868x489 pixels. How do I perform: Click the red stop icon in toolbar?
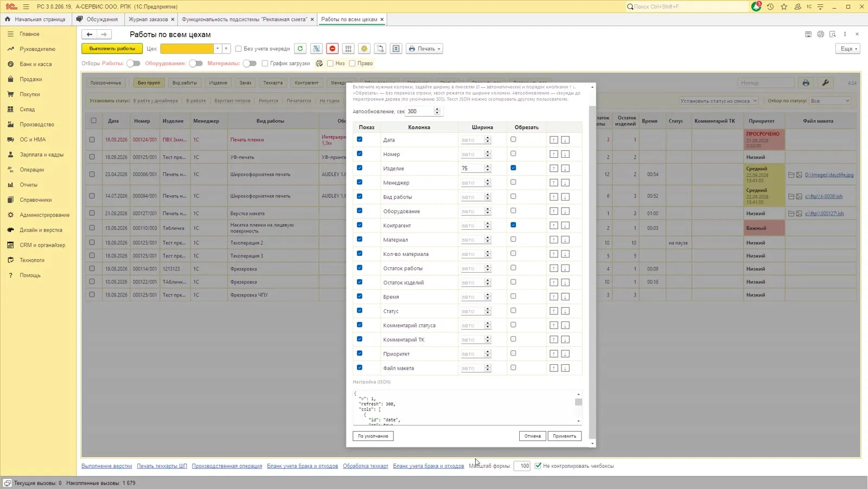(333, 49)
